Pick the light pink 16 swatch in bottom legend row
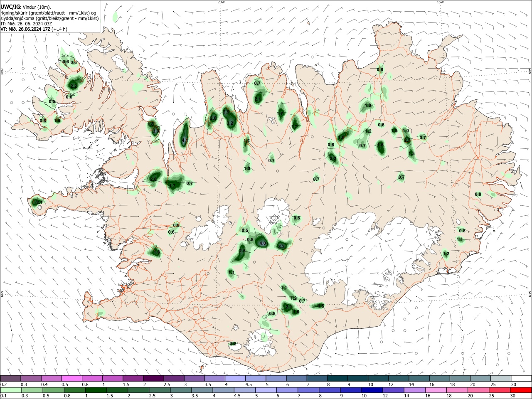Image resolution: width=532 pixels, height=399 pixels. 435,390
